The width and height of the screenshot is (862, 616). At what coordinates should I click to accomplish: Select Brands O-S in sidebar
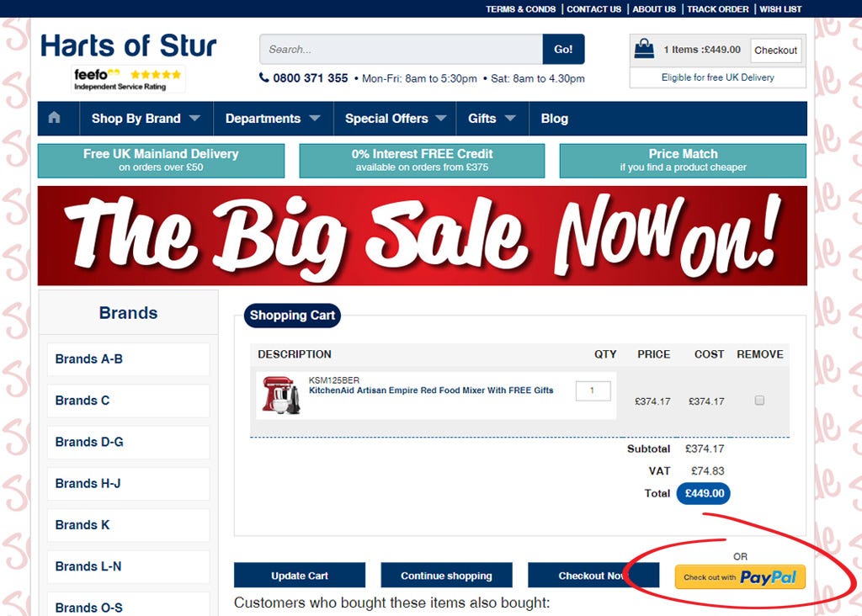[x=129, y=604]
